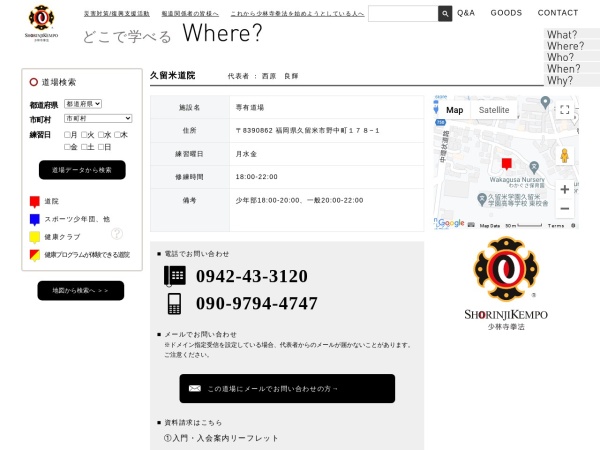Open the CONTACT menu item
Screen dimensions: 600x450
pyautogui.click(x=558, y=13)
